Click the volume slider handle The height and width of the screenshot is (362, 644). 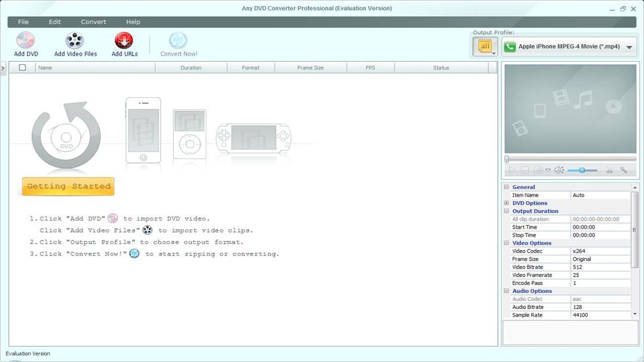pyautogui.click(x=582, y=170)
